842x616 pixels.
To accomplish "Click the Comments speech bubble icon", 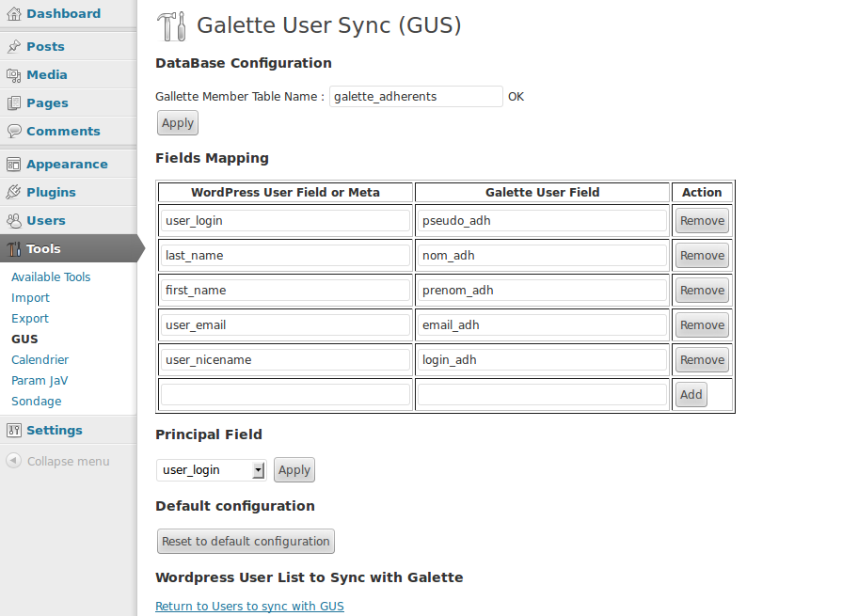I will [14, 131].
